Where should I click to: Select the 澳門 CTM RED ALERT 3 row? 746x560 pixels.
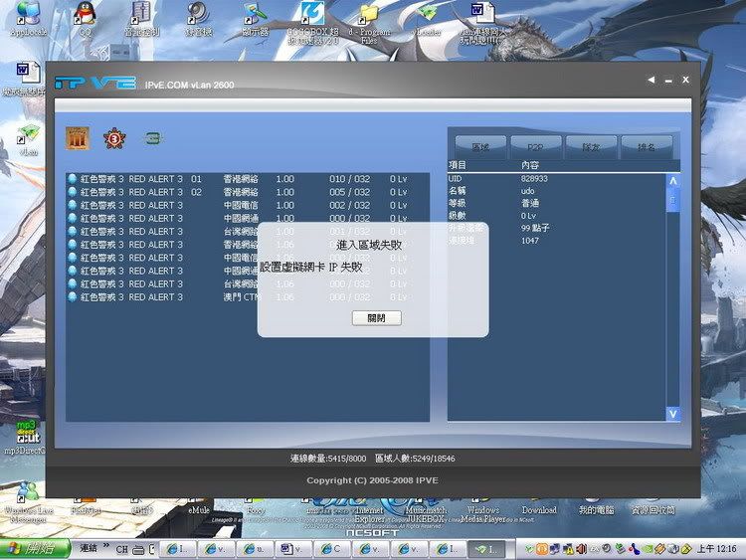point(239,296)
